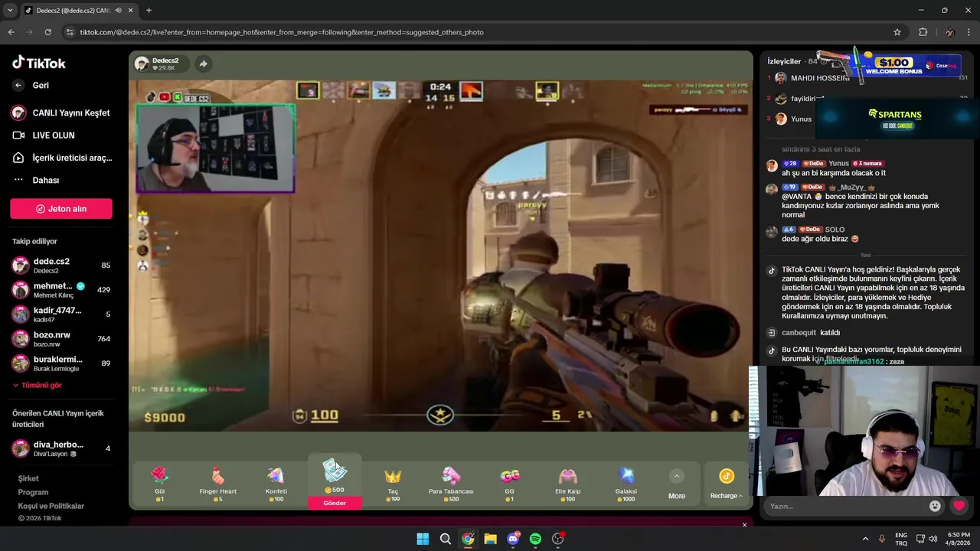The image size is (980, 551).
Task: Click the CS2 live video stream
Action: pyautogui.click(x=441, y=255)
